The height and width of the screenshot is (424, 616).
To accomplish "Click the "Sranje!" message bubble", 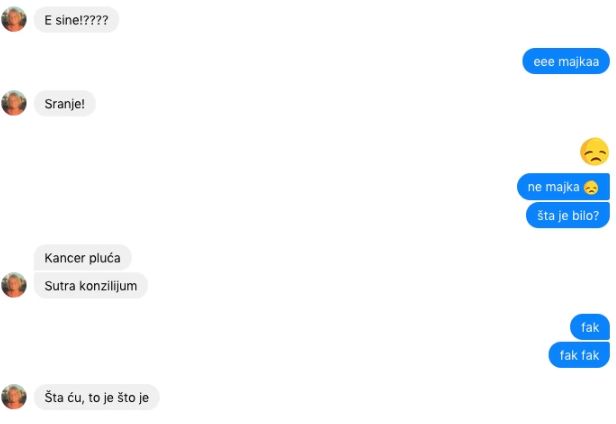I will coord(65,103).
